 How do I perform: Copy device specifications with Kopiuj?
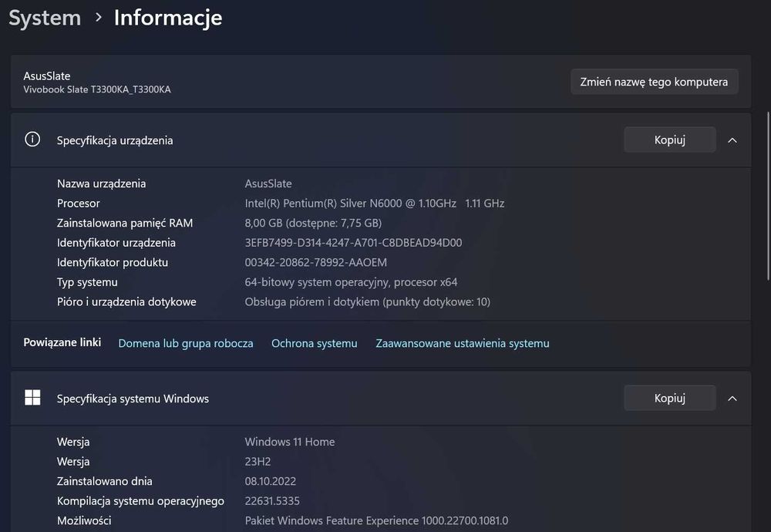[x=669, y=140]
